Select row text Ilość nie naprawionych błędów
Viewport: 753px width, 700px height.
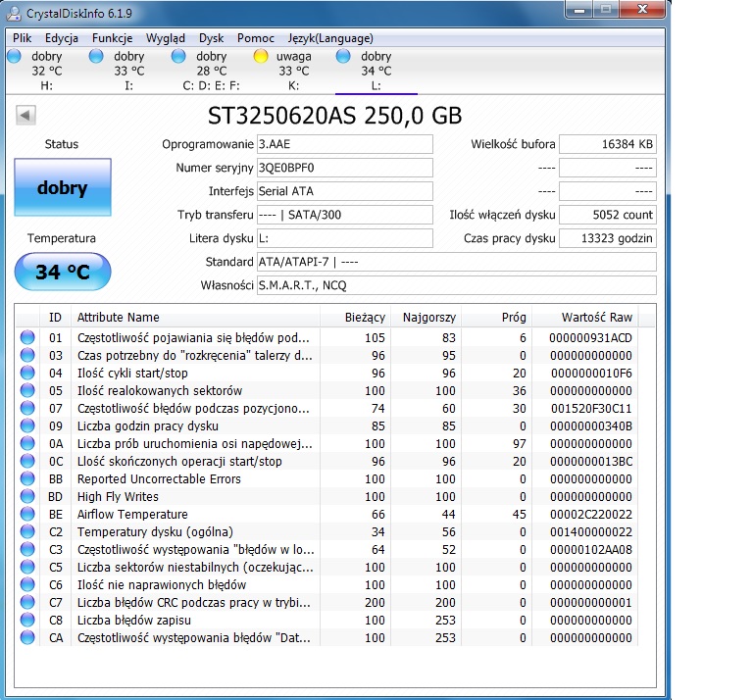(162, 584)
